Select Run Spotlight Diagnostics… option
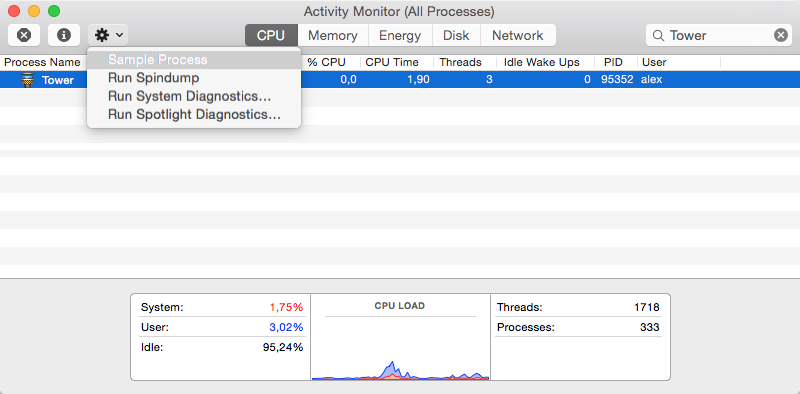This screenshot has width=800, height=394. point(194,115)
